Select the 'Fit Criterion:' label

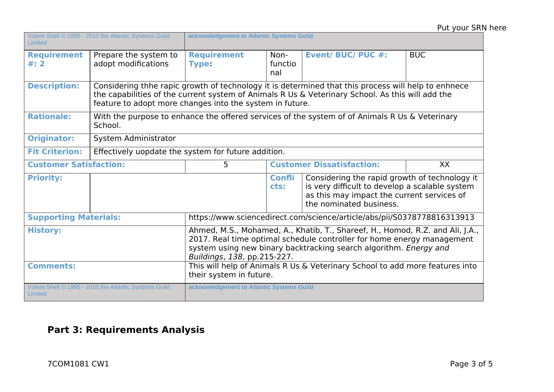click(x=55, y=152)
